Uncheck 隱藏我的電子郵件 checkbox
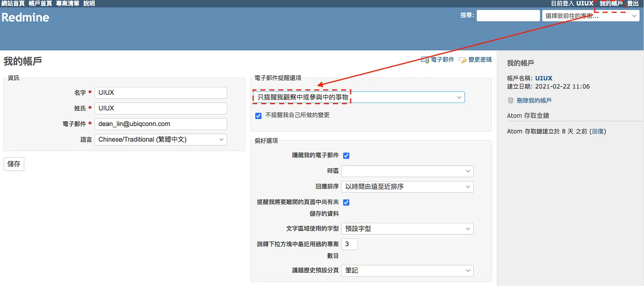The image size is (644, 286). (x=346, y=155)
